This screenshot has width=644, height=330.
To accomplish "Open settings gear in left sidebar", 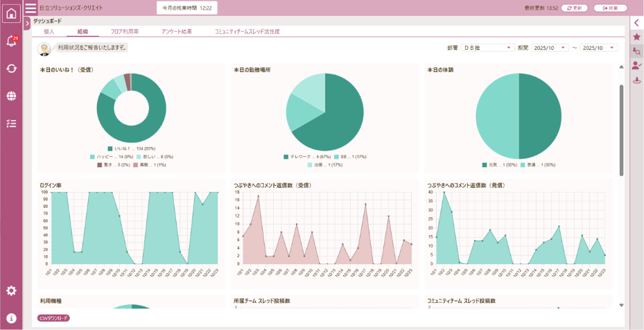I will tap(11, 291).
